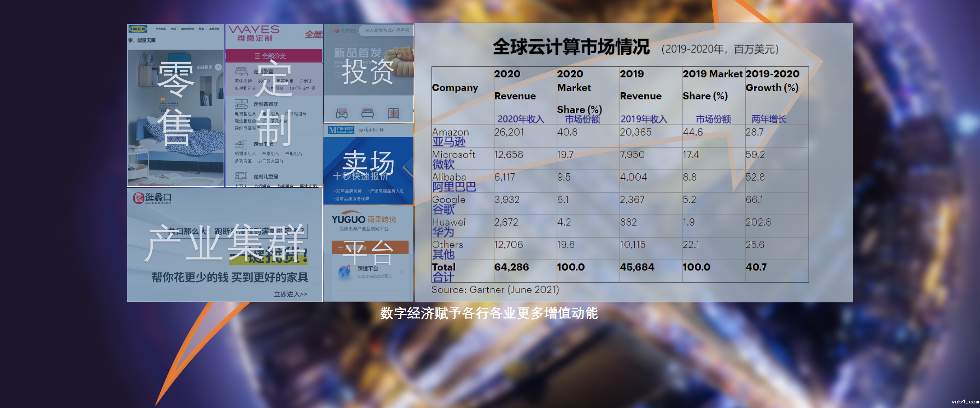Click the globe icon beside 跨境平台
Viewport: 980px width, 408px height.
tap(345, 272)
